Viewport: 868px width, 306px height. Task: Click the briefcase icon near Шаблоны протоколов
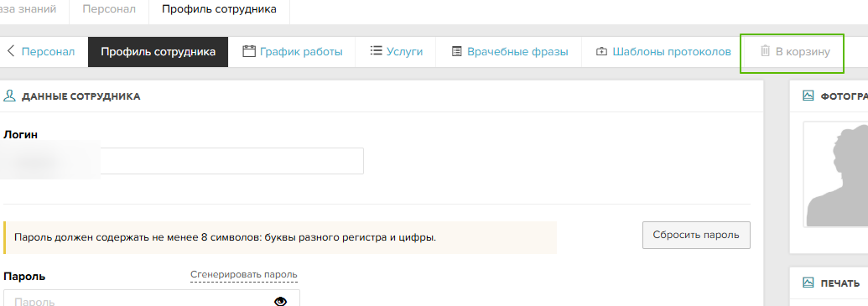[x=601, y=51]
